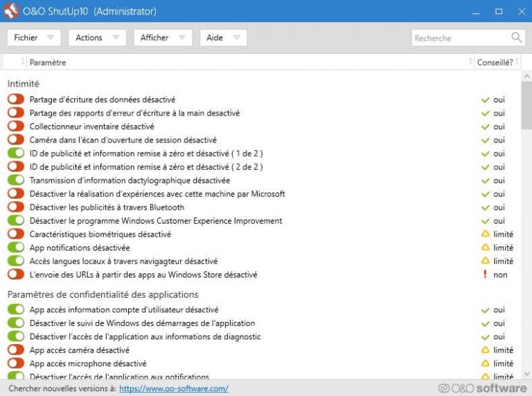Screen dimensions: 532x396
Task: Click the search magnifier icon
Action: pos(516,37)
